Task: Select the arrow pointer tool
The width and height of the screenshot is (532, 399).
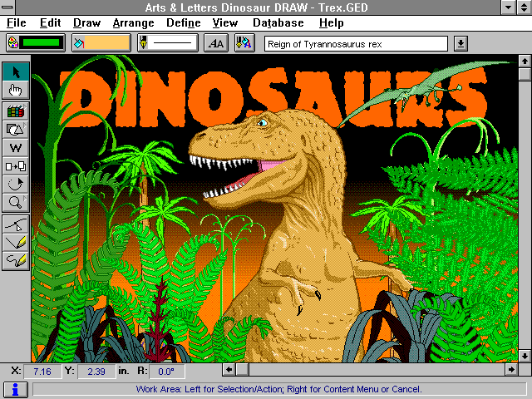Action: coord(16,71)
